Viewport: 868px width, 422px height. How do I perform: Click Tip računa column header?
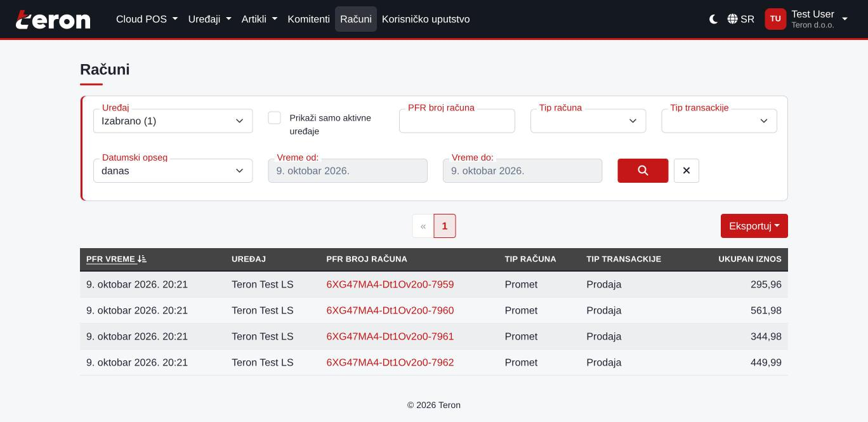(x=530, y=259)
